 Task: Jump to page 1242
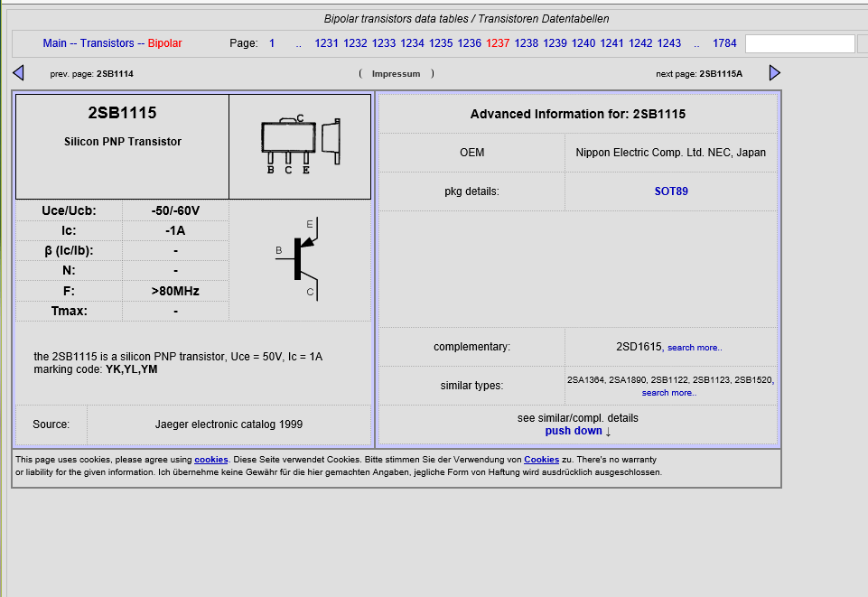pyautogui.click(x=640, y=43)
